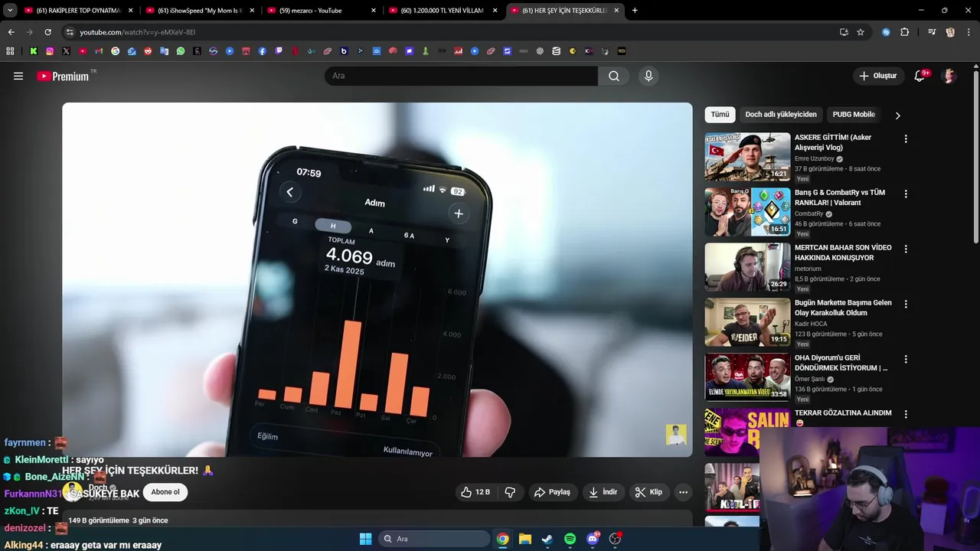Open Chrome extensions puzzle menu

pos(905,32)
